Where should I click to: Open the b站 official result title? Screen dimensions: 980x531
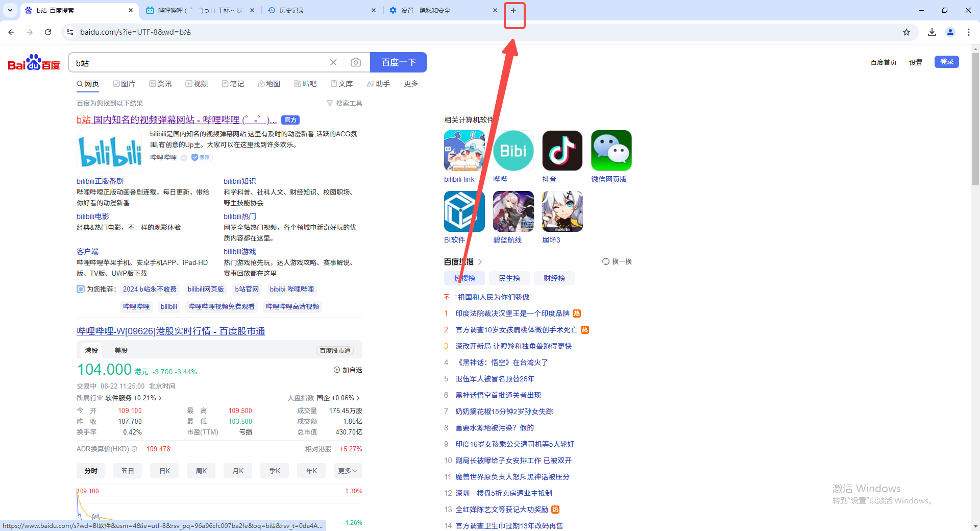pyautogui.click(x=177, y=120)
